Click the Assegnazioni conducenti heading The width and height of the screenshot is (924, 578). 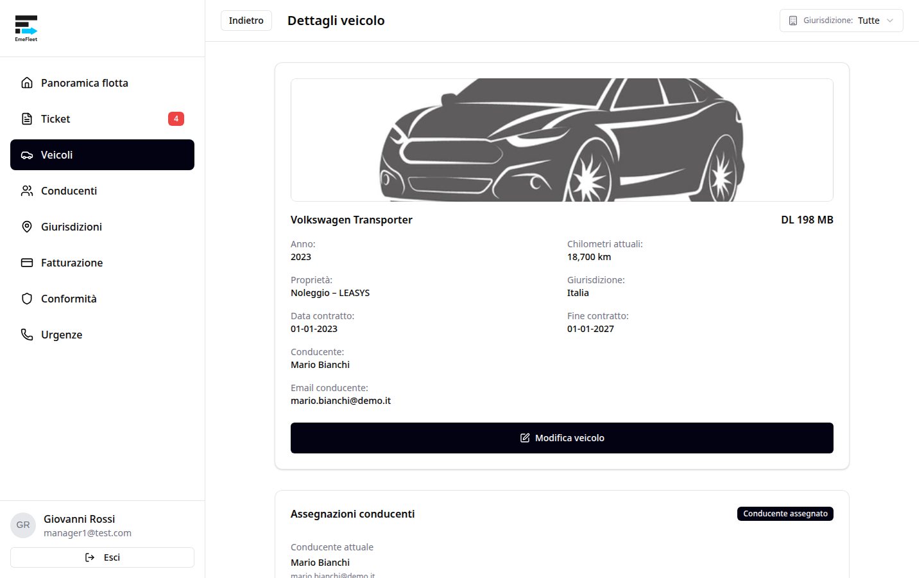click(x=353, y=514)
